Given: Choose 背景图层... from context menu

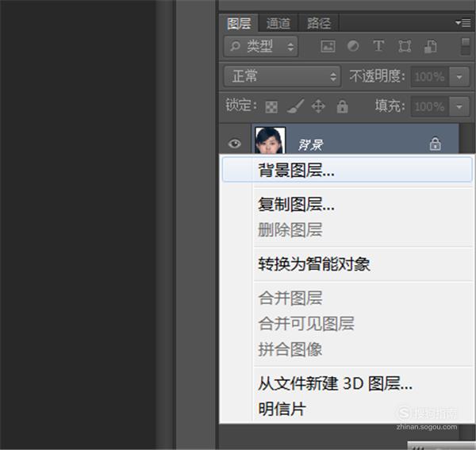Looking at the screenshot, I should [x=347, y=171].
